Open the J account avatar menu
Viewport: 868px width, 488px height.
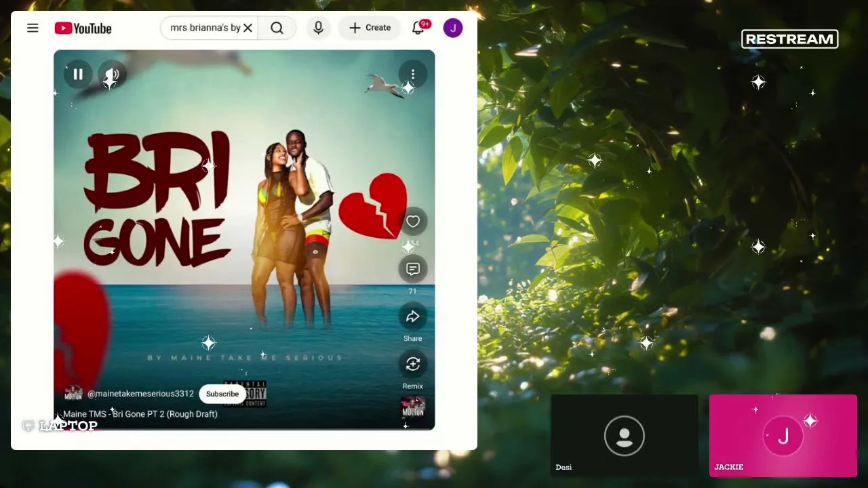click(x=453, y=28)
